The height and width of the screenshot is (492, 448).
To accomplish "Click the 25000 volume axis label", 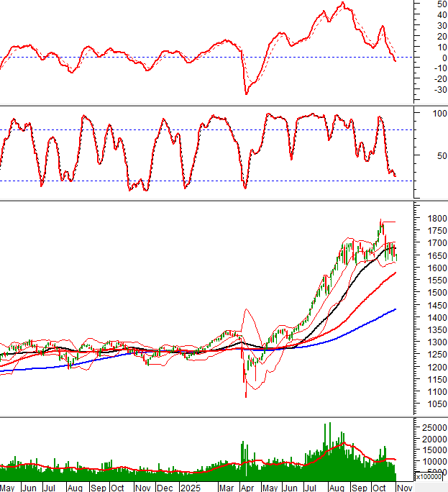I will [x=433, y=428].
